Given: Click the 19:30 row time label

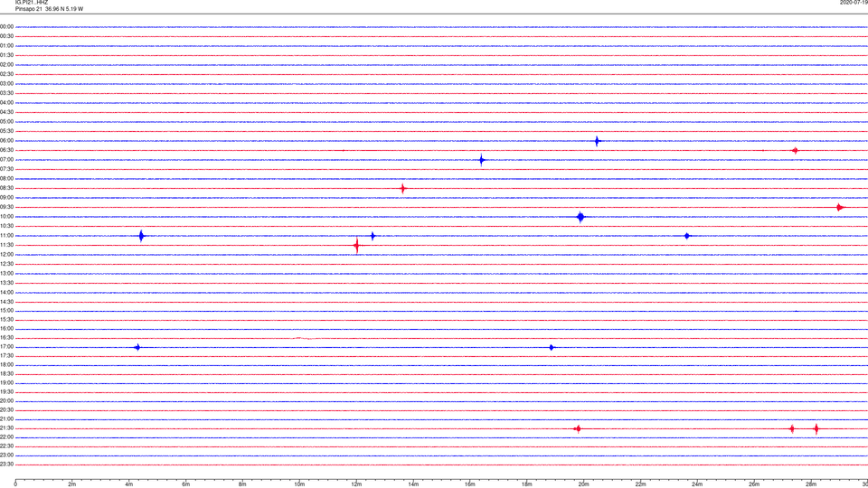Looking at the screenshot, I should click(x=6, y=392).
